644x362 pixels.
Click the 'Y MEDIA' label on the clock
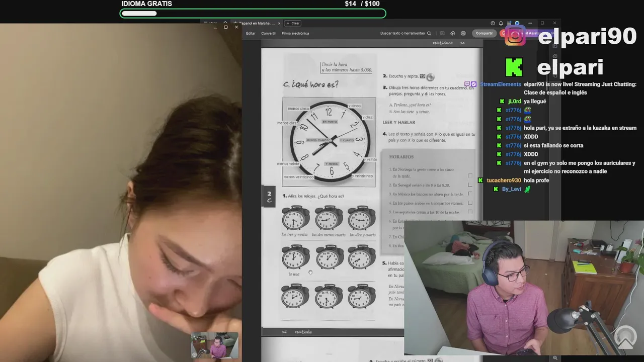tap(331, 164)
